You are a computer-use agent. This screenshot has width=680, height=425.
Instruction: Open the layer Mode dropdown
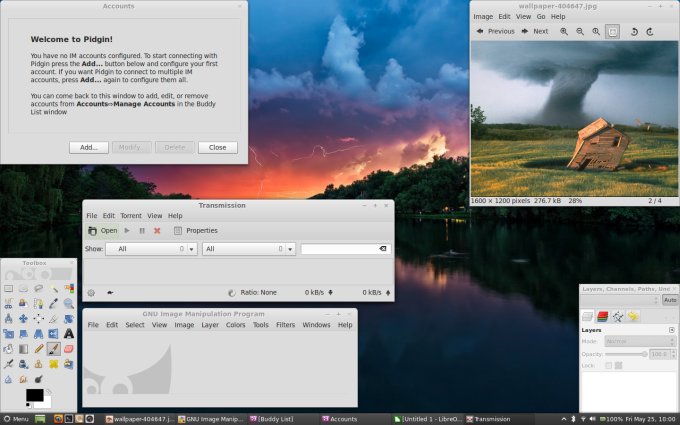pyautogui.click(x=639, y=341)
